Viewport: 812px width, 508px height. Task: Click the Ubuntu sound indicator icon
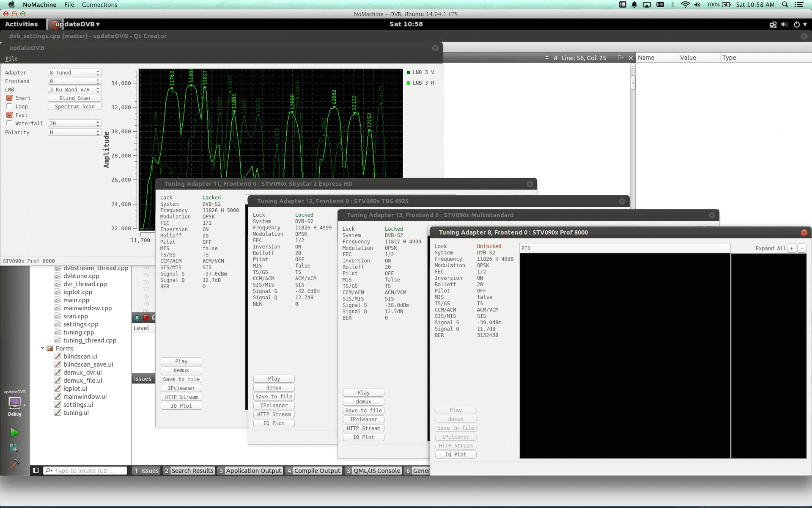[785, 25]
